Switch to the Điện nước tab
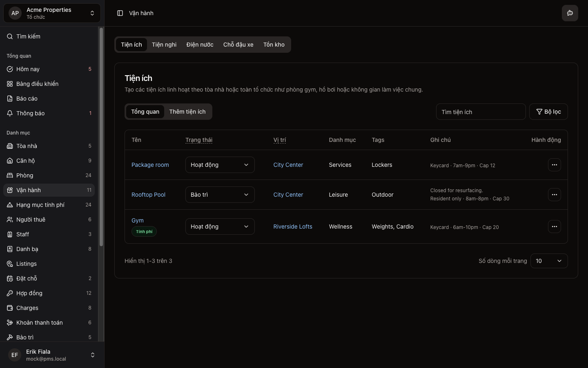The image size is (588, 368). pos(200,45)
